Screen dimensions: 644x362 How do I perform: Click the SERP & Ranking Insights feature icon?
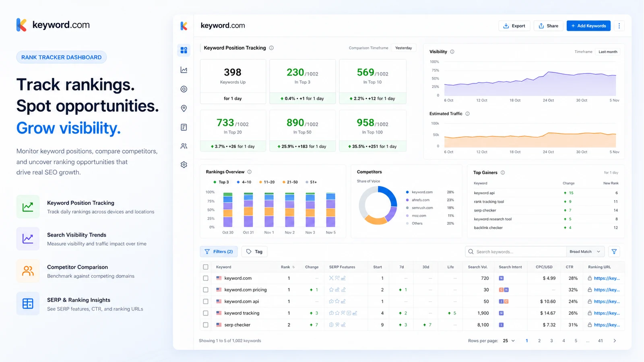coord(28,303)
